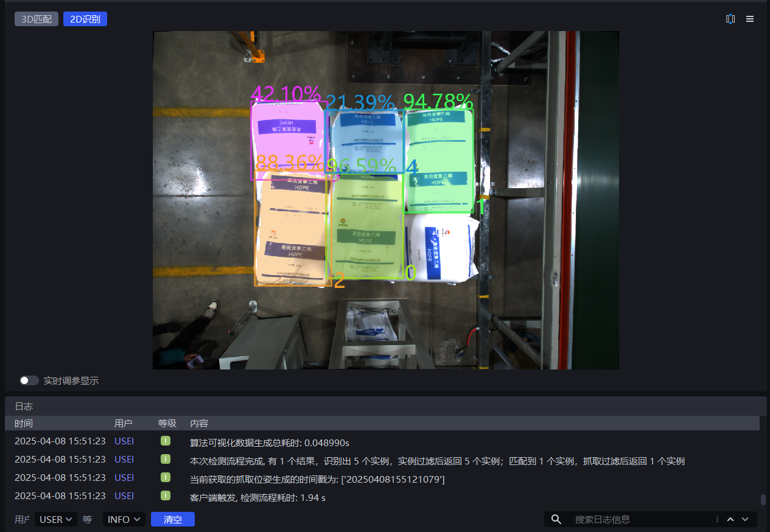Click the 时间 column header
The image size is (770, 532).
[x=24, y=423]
